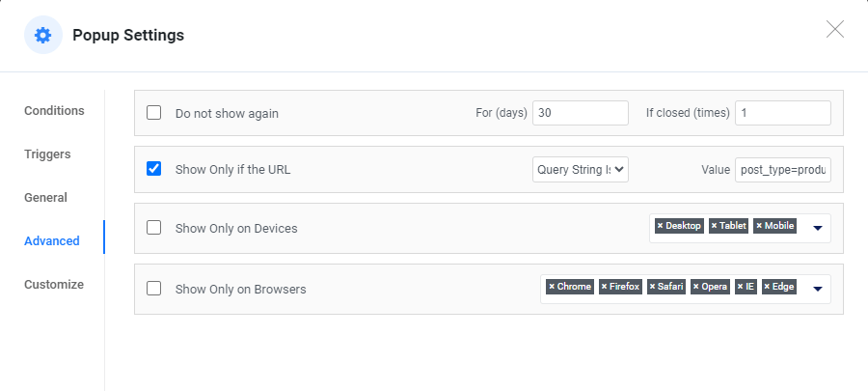Enable the Do not show again checkbox

click(153, 113)
